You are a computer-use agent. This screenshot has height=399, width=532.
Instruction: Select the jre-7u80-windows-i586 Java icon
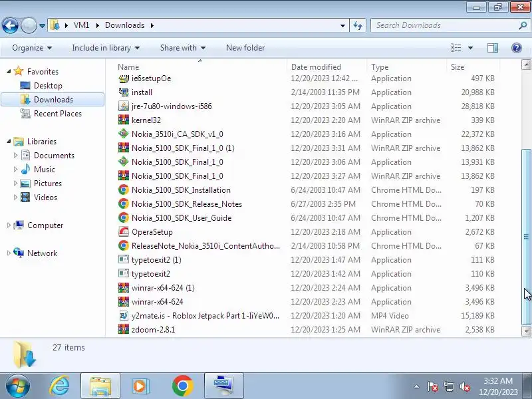point(124,106)
